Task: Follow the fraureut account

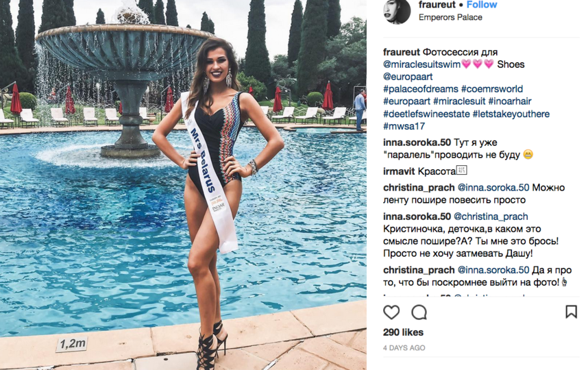Action: click(x=482, y=5)
